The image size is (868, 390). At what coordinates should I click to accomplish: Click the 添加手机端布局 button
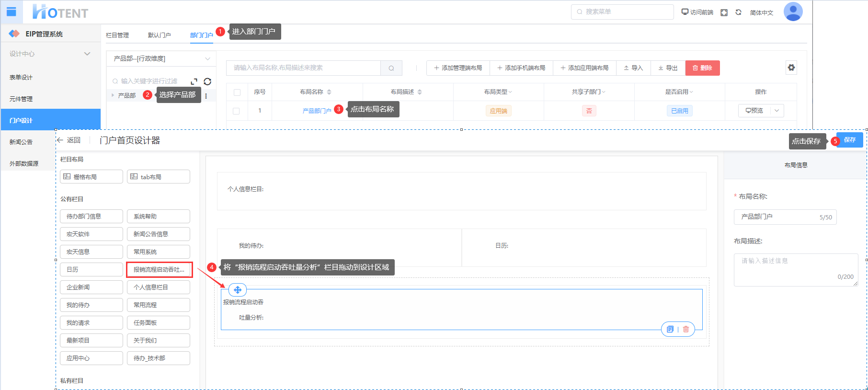pos(521,68)
